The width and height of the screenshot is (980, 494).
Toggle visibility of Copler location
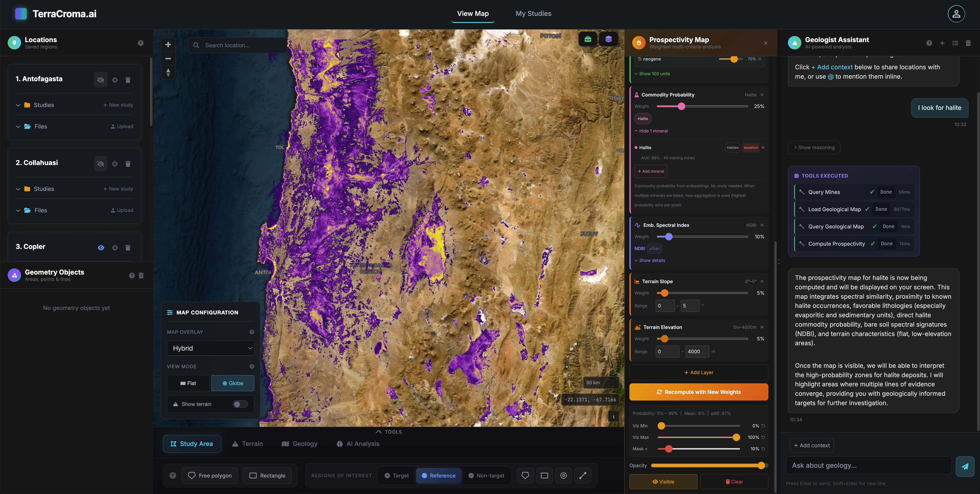(x=101, y=248)
